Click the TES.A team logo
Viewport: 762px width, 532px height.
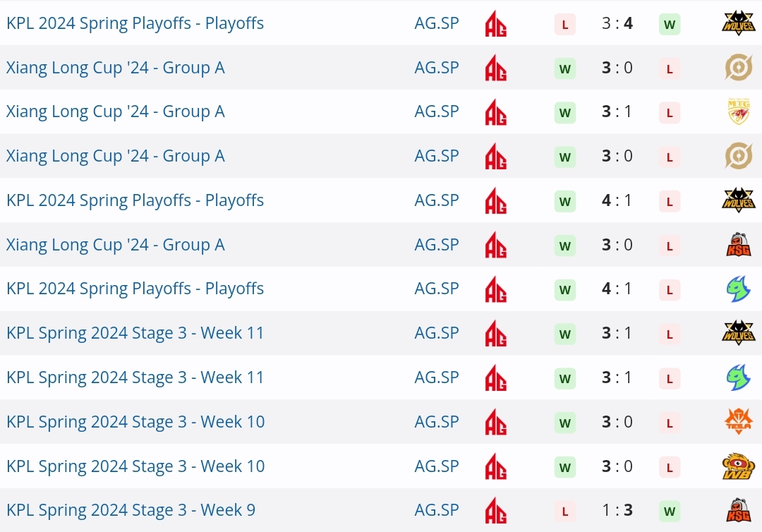click(x=739, y=421)
